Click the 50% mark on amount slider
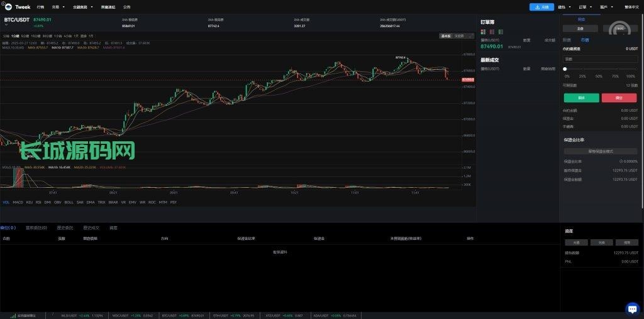 [598, 68]
